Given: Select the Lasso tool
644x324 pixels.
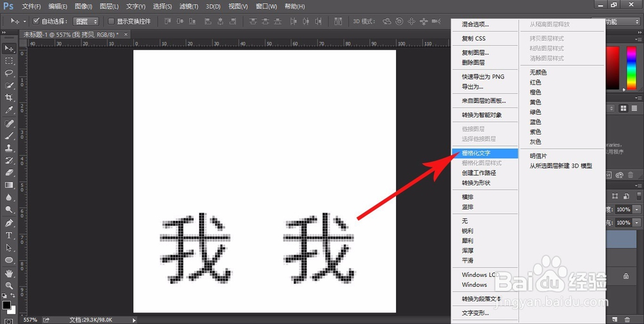Looking at the screenshot, I should (9, 73).
